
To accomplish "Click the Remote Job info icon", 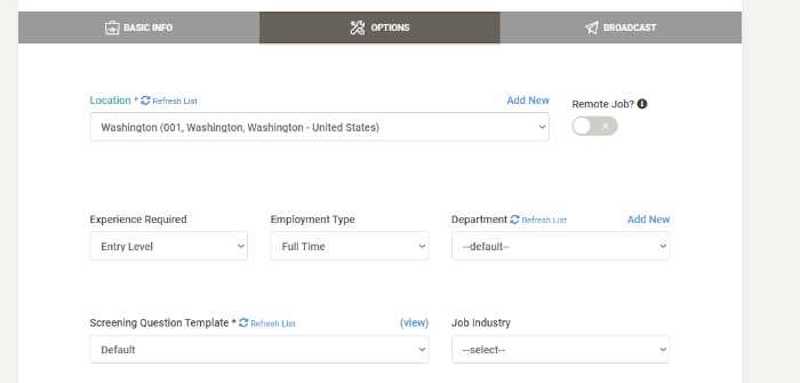I will 642,104.
